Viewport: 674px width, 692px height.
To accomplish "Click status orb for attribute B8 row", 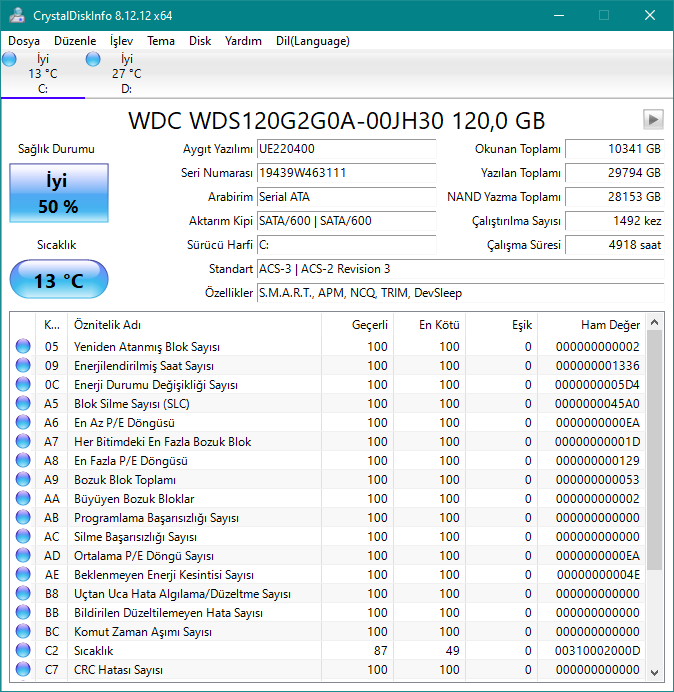I will [x=23, y=593].
